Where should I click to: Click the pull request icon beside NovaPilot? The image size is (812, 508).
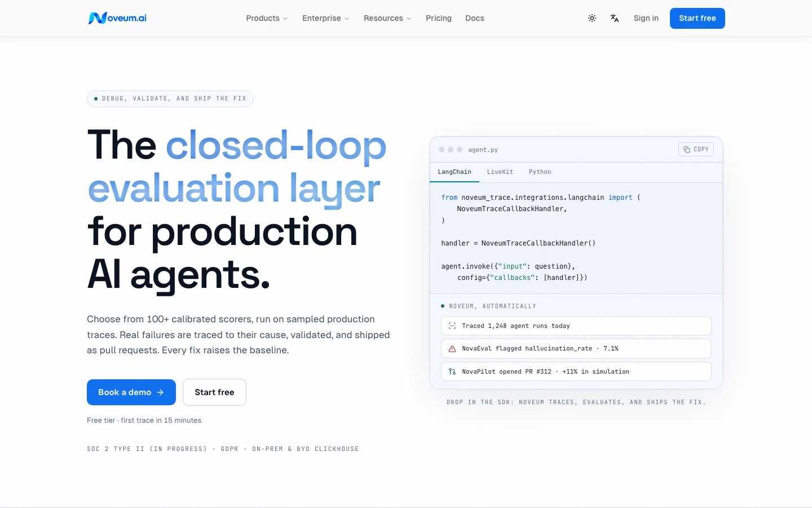pos(452,371)
